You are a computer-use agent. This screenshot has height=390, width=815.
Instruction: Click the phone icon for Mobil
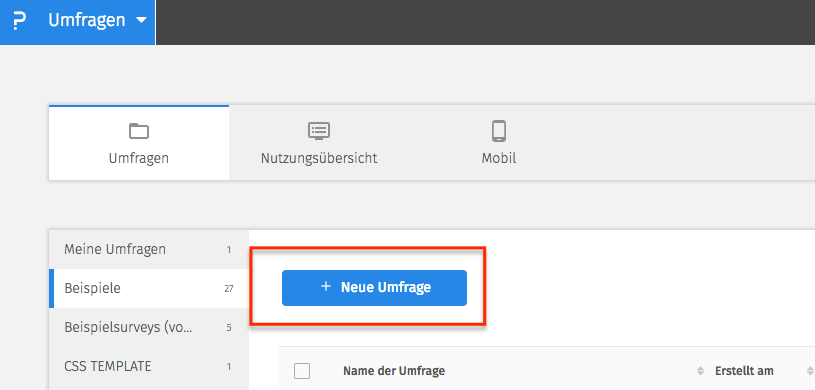point(499,131)
